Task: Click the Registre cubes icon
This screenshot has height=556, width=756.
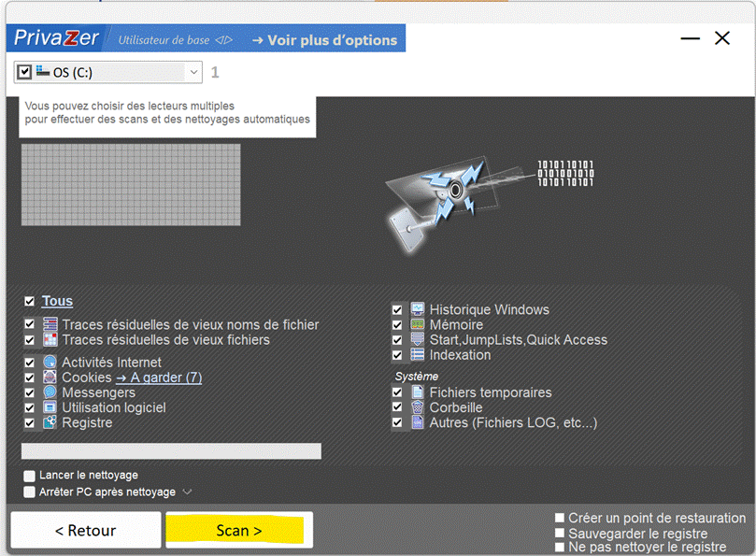Action: tap(50, 422)
